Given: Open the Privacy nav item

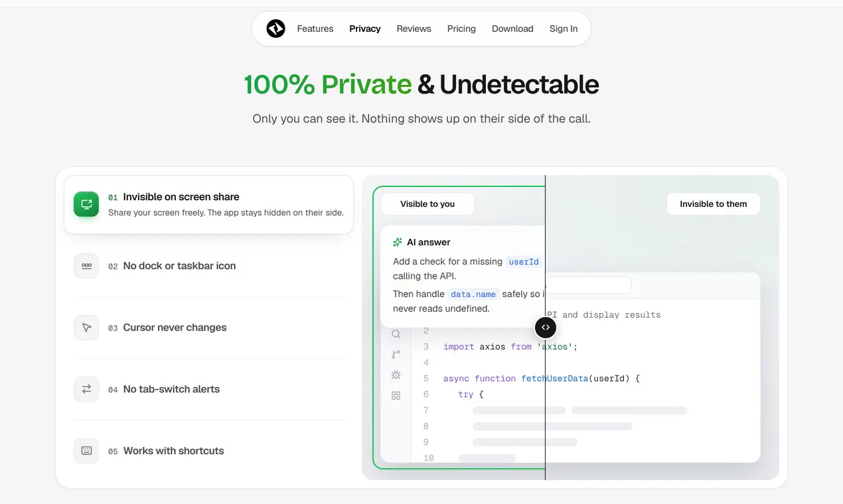Looking at the screenshot, I should (x=365, y=29).
